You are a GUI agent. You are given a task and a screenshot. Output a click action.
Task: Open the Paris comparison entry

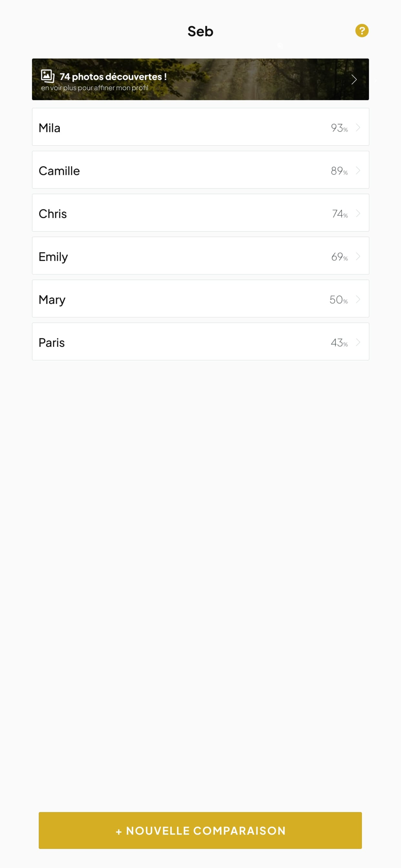[52, 343]
